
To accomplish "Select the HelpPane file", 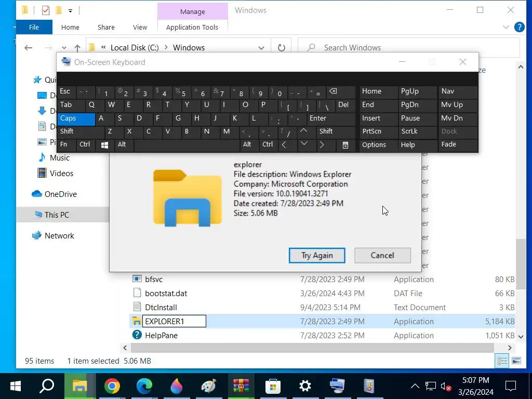I will pyautogui.click(x=161, y=335).
